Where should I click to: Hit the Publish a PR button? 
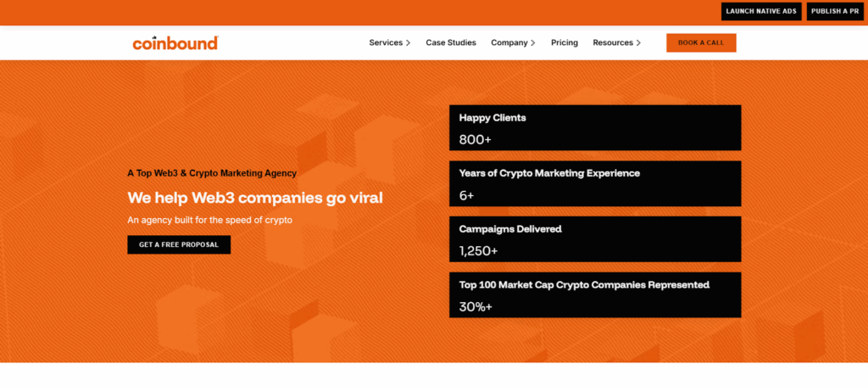click(835, 12)
